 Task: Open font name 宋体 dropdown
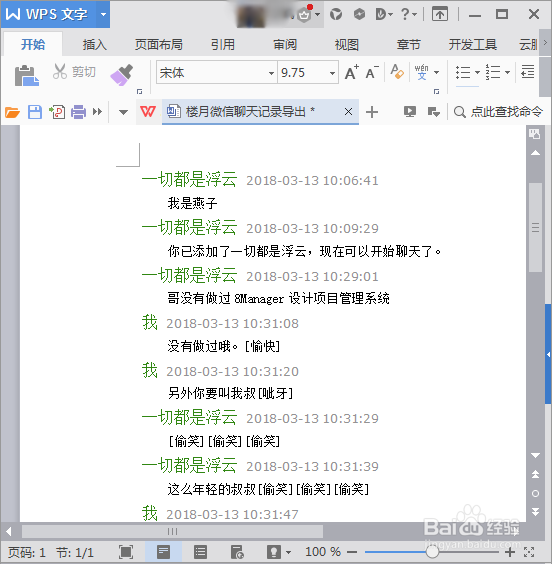pos(271,73)
